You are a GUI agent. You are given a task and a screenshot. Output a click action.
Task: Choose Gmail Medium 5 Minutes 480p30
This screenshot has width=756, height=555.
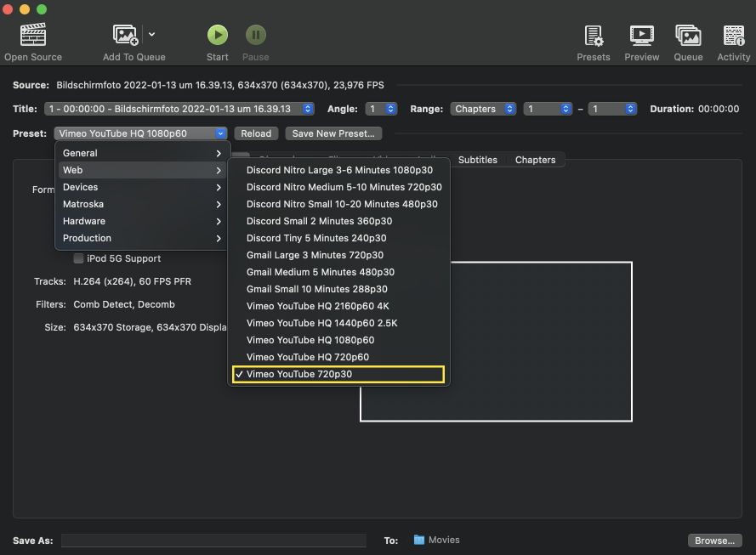[339, 272]
